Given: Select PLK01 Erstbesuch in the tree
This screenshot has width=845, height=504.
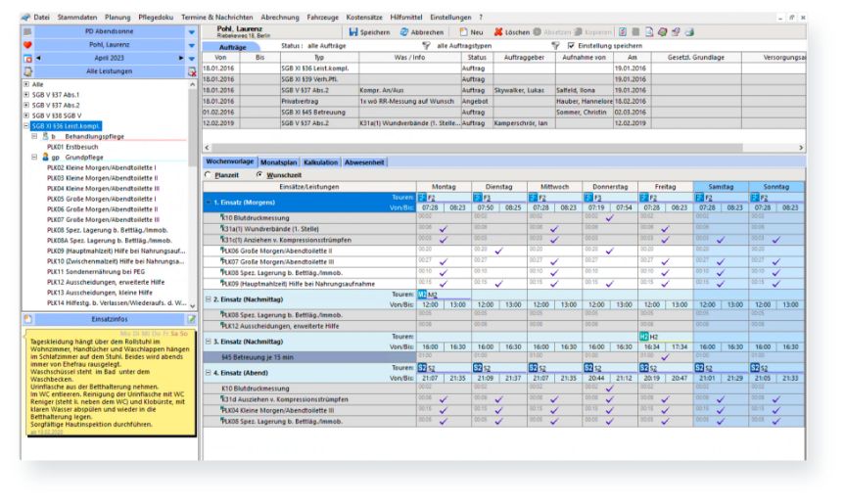Looking at the screenshot, I should pos(74,146).
